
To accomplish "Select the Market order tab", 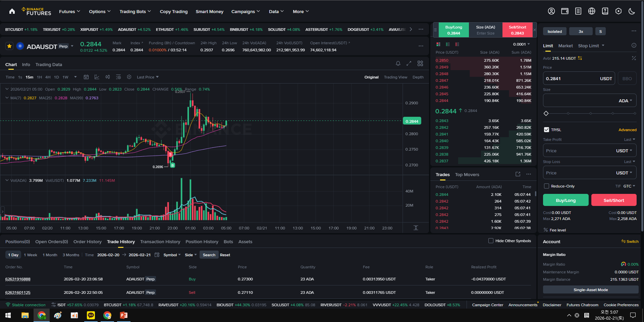I will pos(565,46).
